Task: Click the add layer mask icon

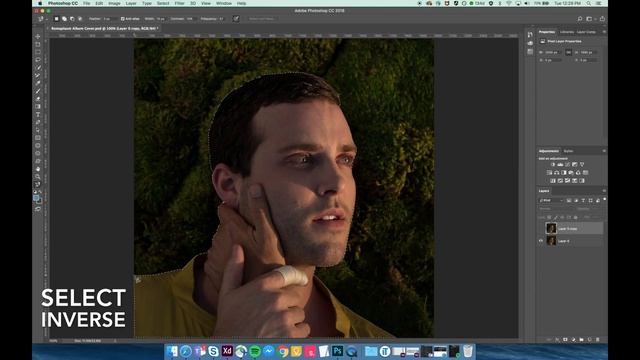Action: pos(565,340)
